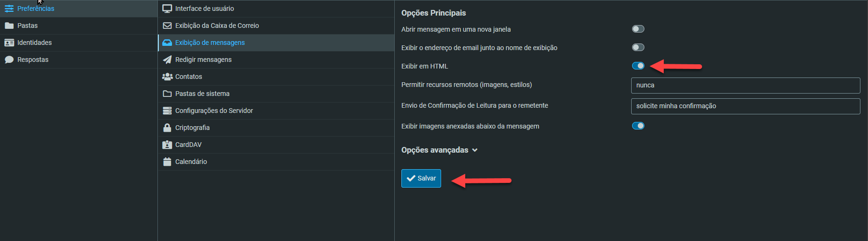This screenshot has width=868, height=241.
Task: Click the Respostas speech bubble icon
Action: click(x=9, y=60)
